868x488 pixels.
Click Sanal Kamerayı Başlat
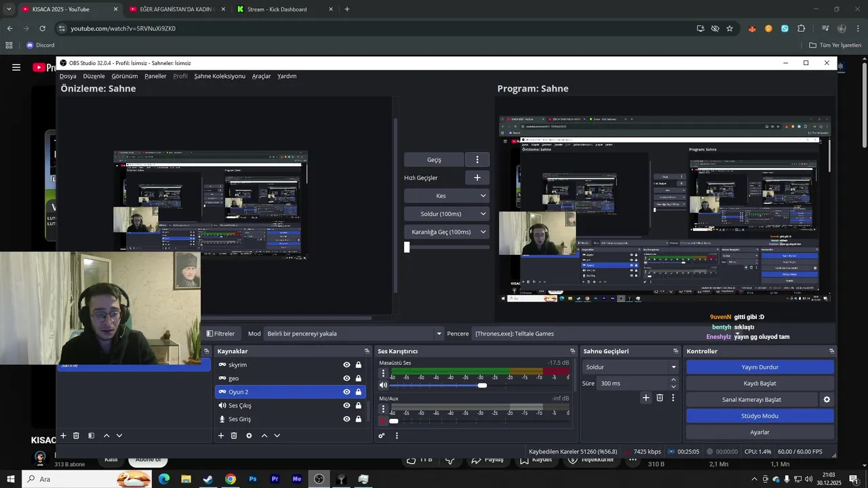pos(751,400)
